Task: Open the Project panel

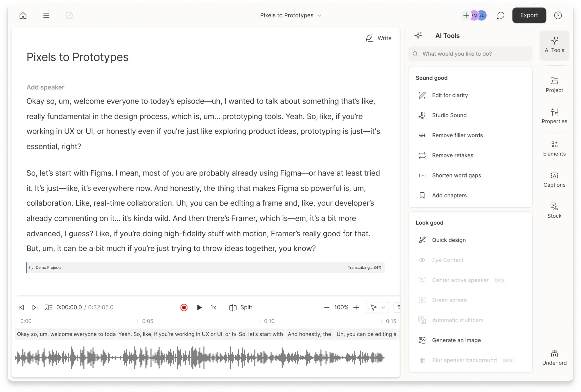Action: click(x=554, y=85)
